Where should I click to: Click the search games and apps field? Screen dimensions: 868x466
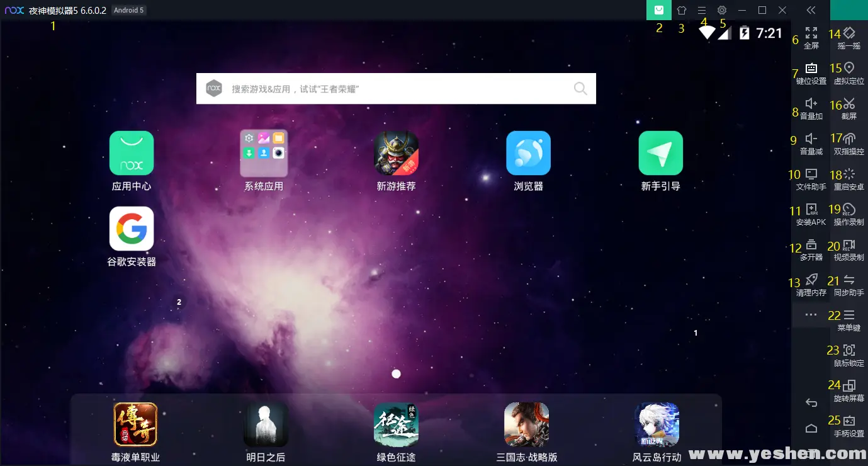click(x=397, y=89)
